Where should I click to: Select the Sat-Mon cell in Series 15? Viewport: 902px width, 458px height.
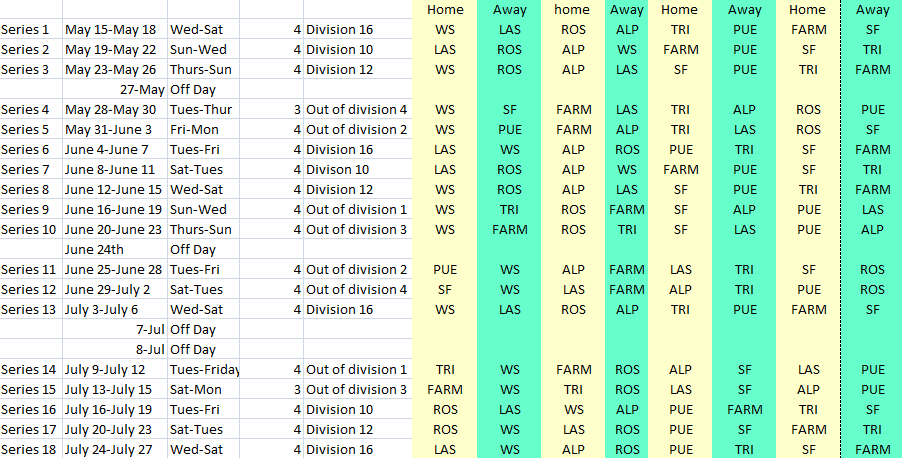point(197,390)
